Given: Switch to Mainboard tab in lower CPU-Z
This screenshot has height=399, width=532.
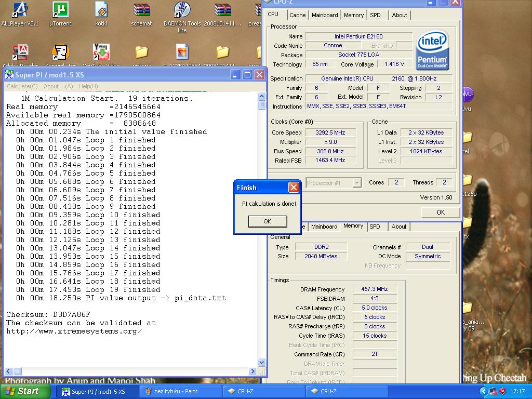Looking at the screenshot, I should click(324, 227).
